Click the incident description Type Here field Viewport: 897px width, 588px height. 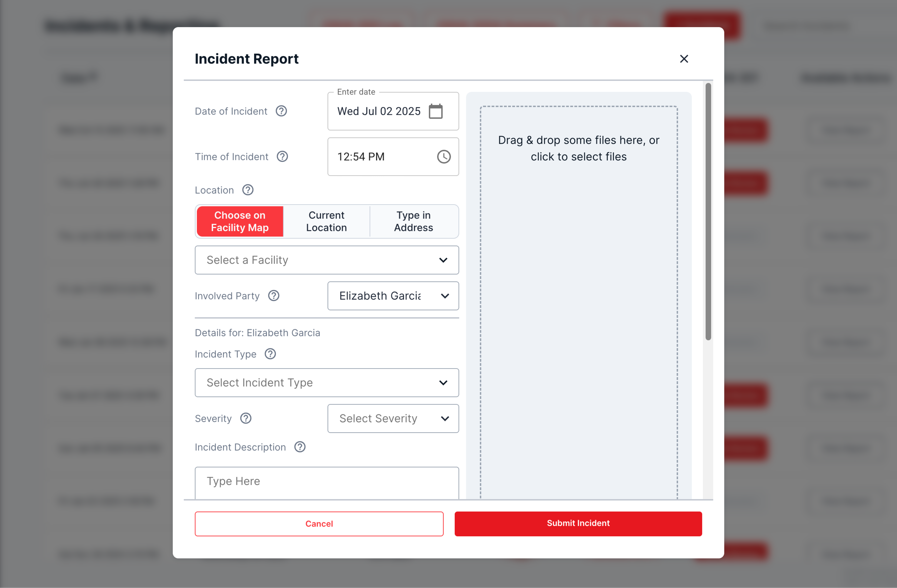point(327,482)
